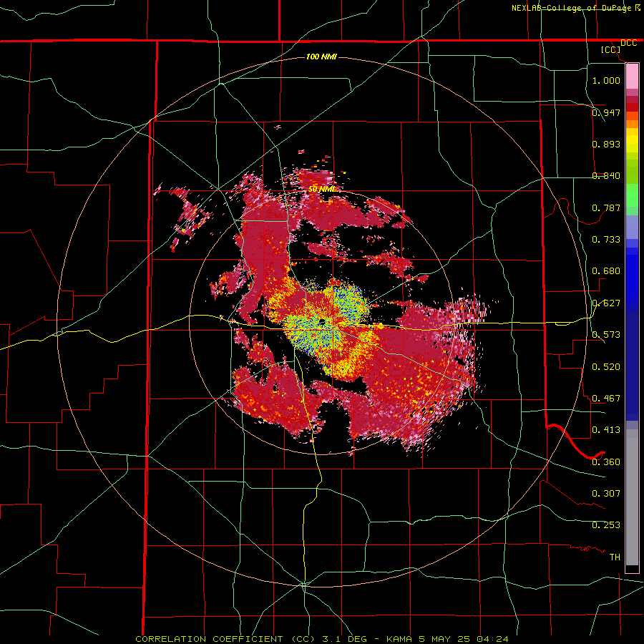Viewport: 644px width, 644px height.
Task: Click the 0.627 legend value
Action: (x=606, y=303)
